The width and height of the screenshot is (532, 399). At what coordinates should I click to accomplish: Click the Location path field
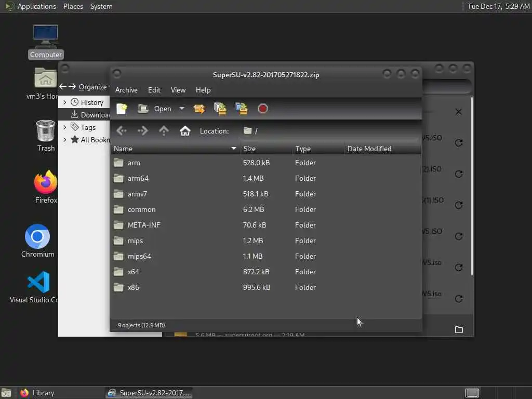click(x=329, y=131)
